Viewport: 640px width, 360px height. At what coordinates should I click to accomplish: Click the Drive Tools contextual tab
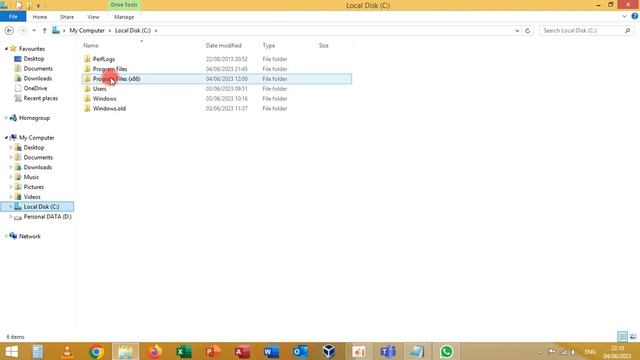pos(124,5)
